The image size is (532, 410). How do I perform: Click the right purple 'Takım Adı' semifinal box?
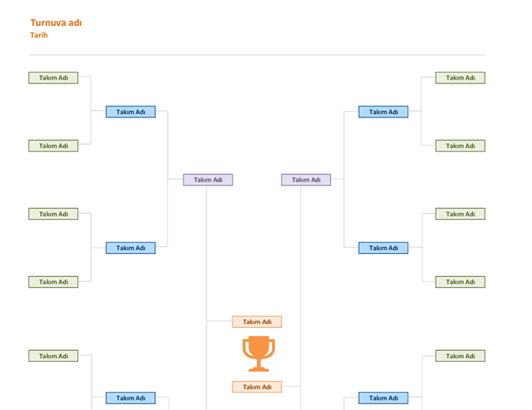coord(306,180)
